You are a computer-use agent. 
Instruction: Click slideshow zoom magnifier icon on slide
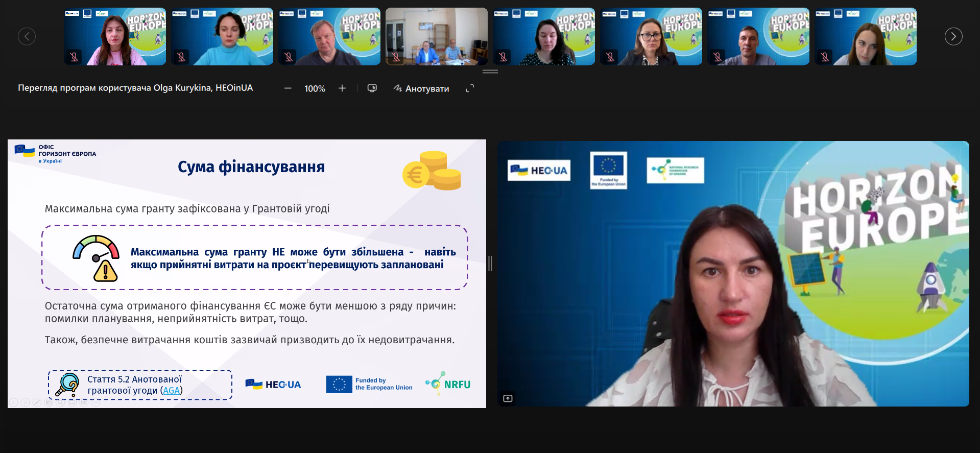pos(60,402)
